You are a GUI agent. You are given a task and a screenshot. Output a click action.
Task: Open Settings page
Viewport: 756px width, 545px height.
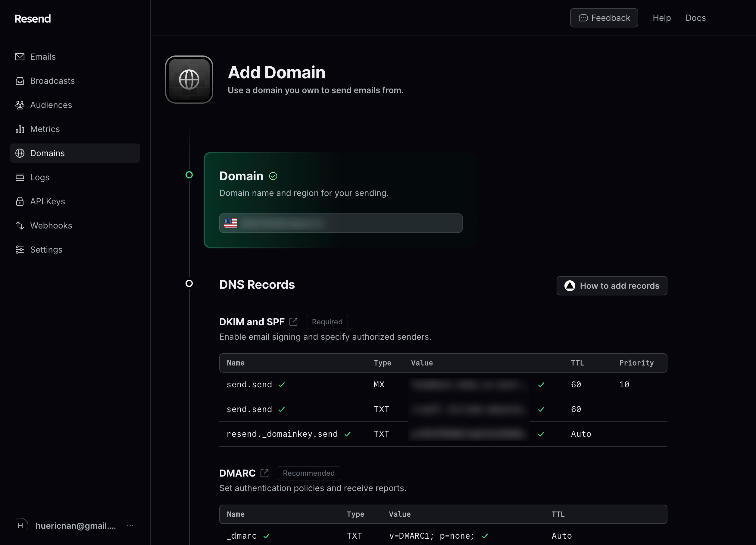[75, 250]
